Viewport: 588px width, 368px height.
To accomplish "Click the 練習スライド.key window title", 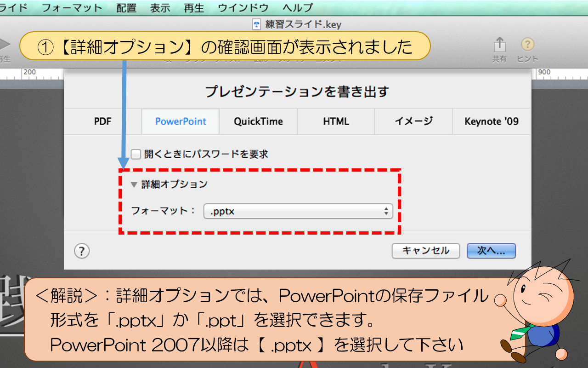I will 303,24.
